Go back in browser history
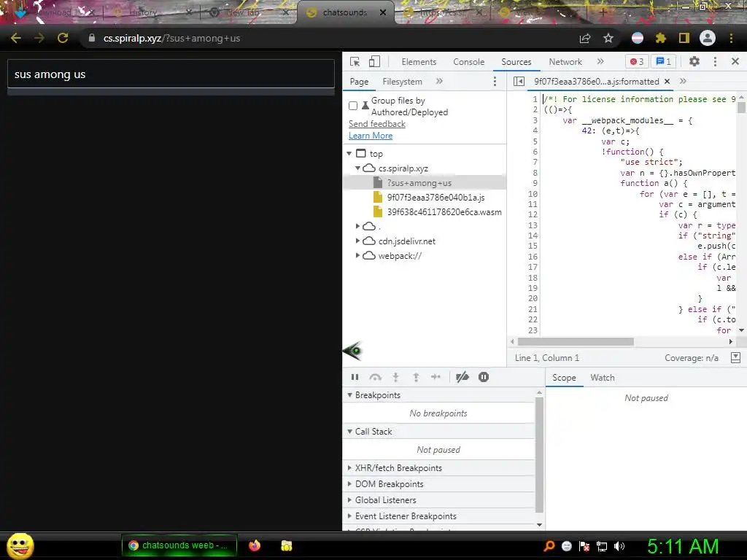The width and height of the screenshot is (747, 560). coord(16,38)
